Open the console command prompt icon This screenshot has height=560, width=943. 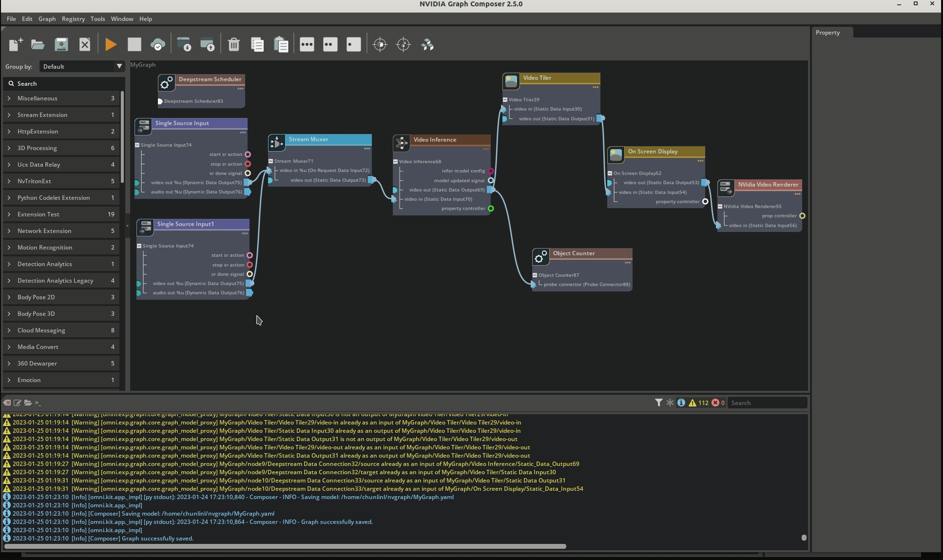tap(38, 403)
